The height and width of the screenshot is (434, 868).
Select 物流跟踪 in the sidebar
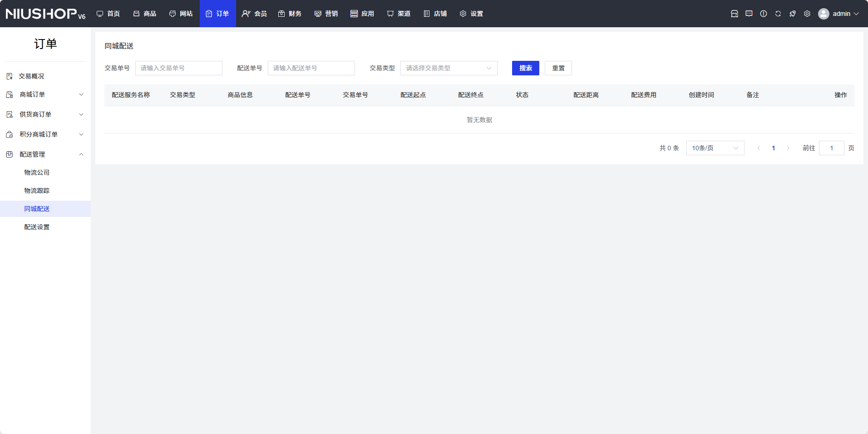click(37, 191)
